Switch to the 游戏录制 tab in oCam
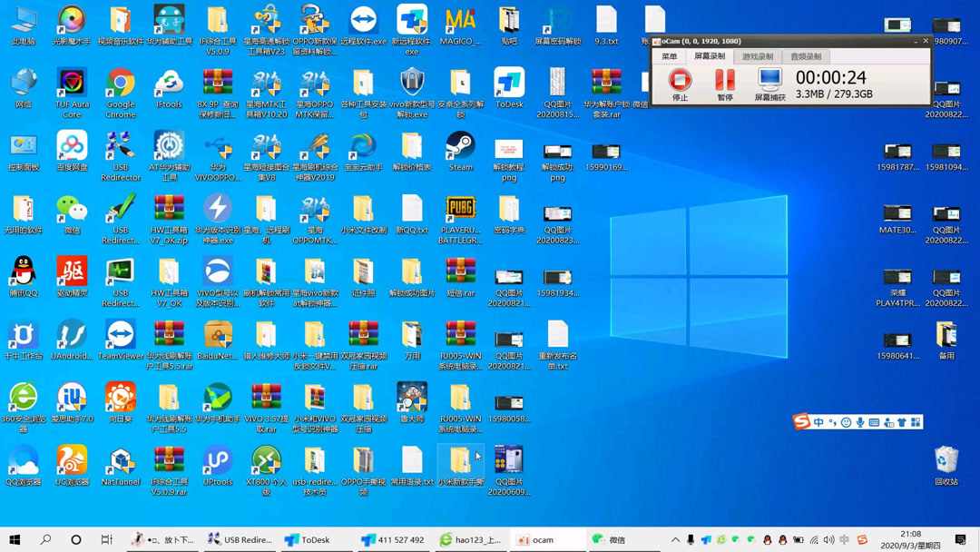980x552 pixels. click(x=758, y=56)
